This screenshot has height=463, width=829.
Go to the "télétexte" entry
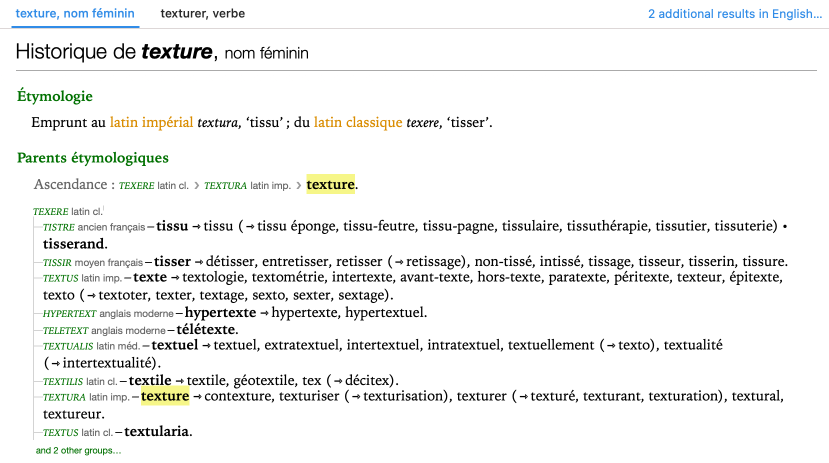tap(207, 329)
